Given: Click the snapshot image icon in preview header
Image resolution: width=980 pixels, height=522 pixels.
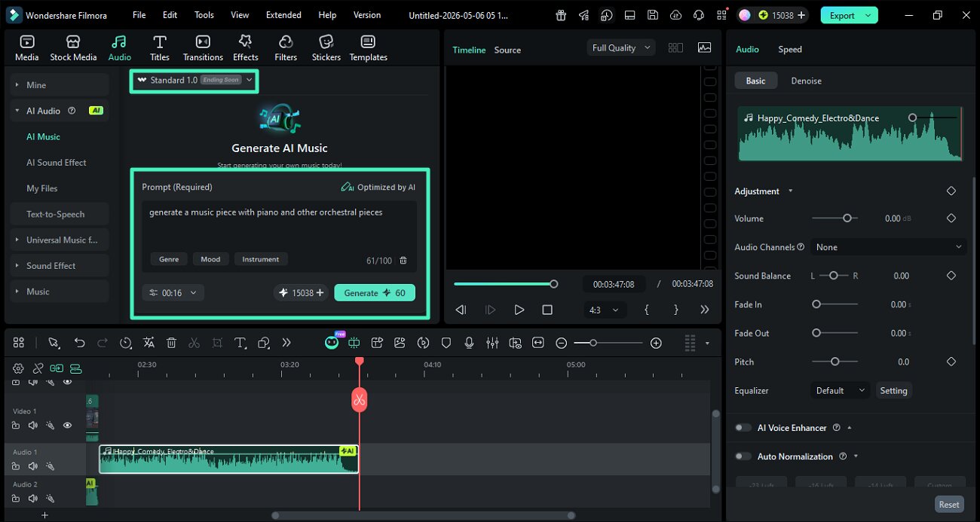Looking at the screenshot, I should click(705, 47).
